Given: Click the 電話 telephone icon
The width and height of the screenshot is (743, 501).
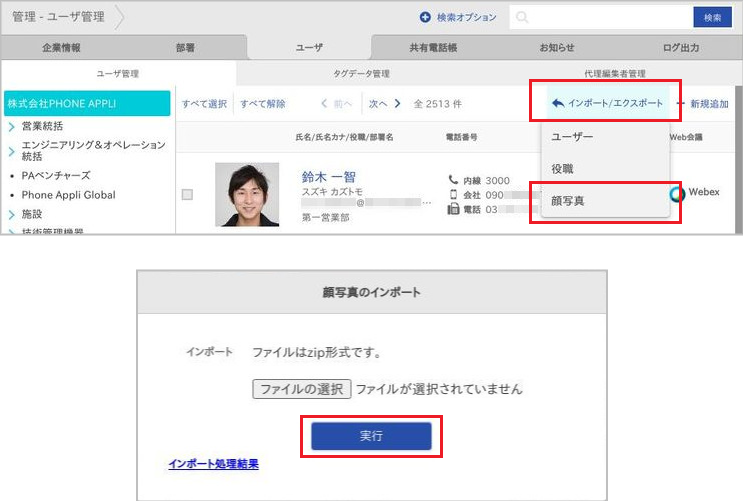Looking at the screenshot, I should [454, 209].
